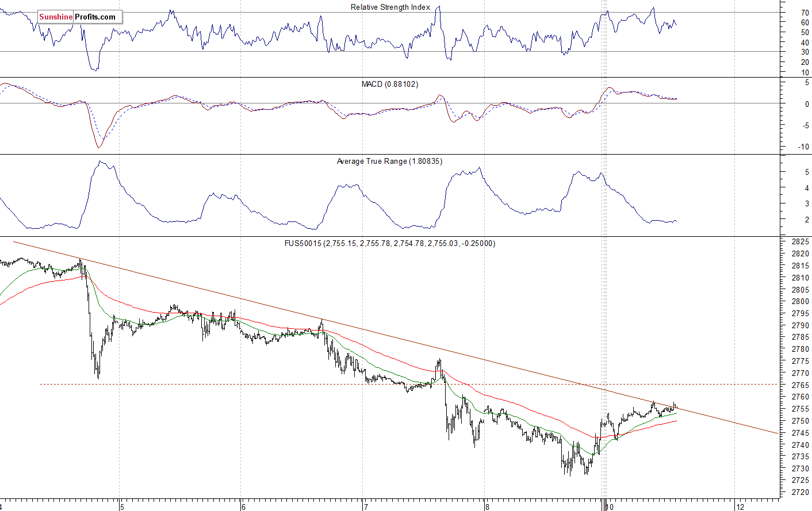Screen dimensions: 812x511
Task: Click the 2765 price axis label
Action: [800, 385]
